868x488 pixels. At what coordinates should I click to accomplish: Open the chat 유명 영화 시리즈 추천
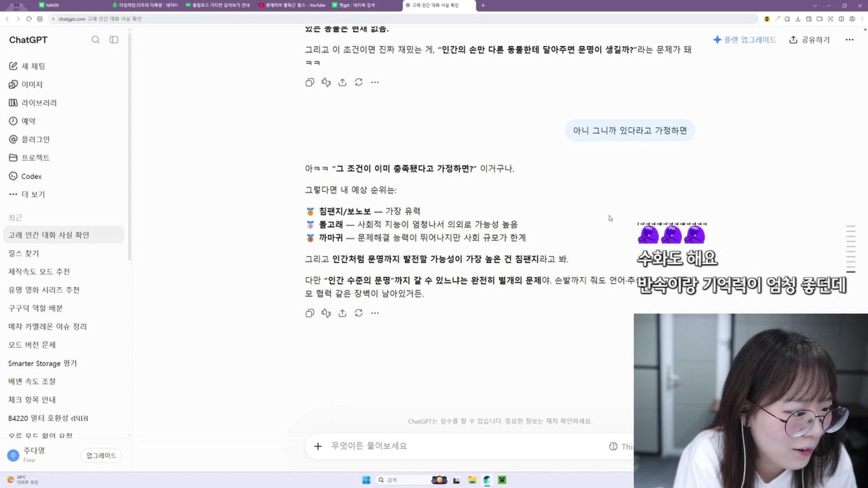click(x=63, y=290)
